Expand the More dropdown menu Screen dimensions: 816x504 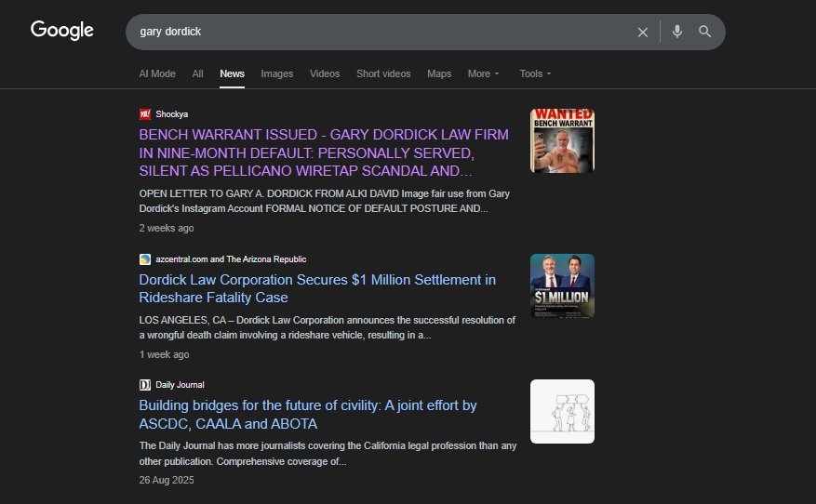[483, 73]
